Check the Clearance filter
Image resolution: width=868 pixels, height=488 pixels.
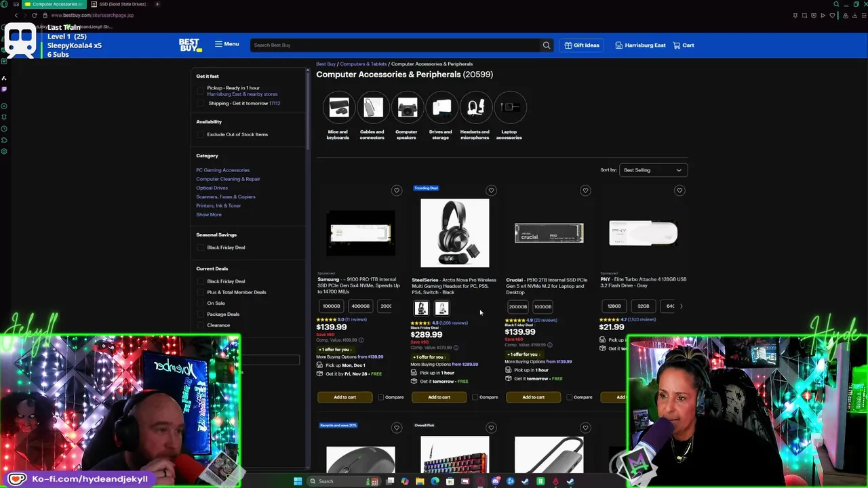pos(201,325)
